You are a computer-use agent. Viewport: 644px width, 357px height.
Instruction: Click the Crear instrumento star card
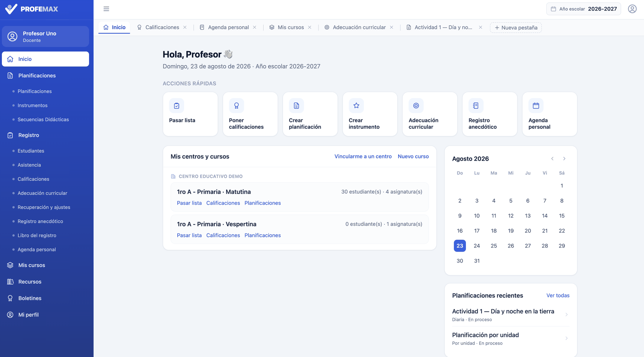[370, 114]
